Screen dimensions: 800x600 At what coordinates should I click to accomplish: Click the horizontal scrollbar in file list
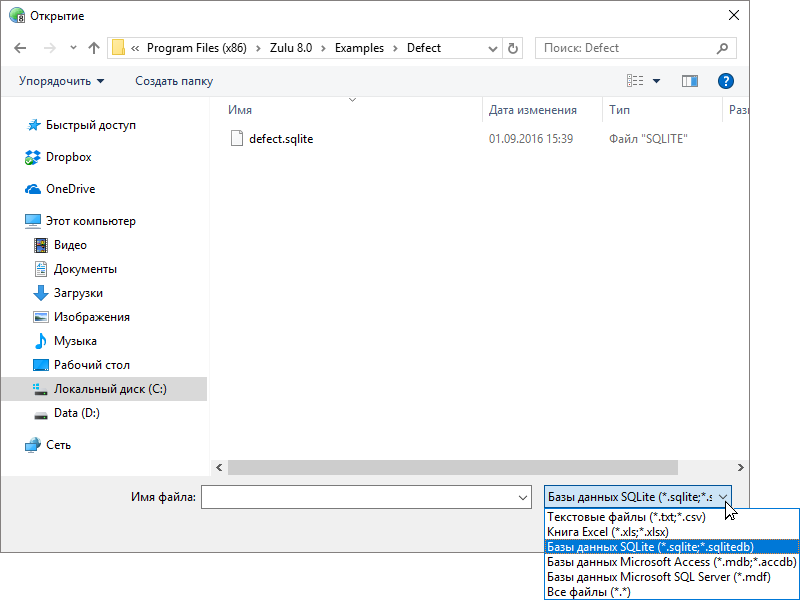(x=452, y=467)
